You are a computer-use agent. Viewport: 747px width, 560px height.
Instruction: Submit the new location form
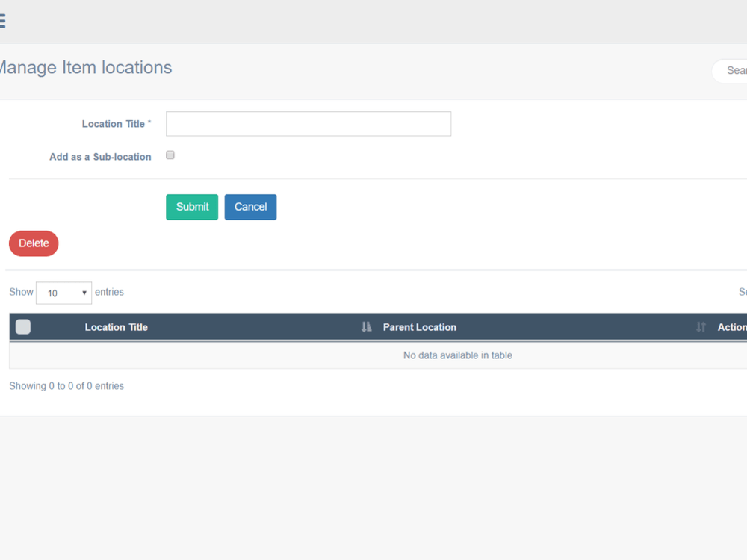tap(191, 207)
